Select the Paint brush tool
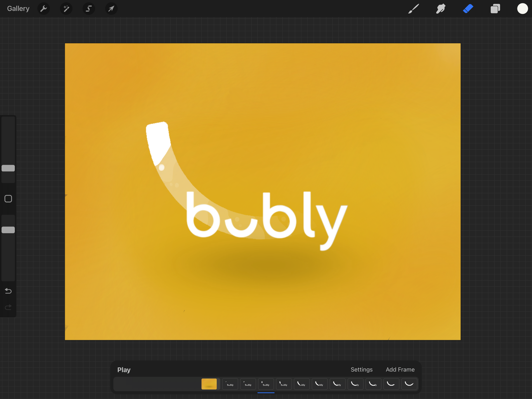The image size is (532, 399). pos(413,9)
